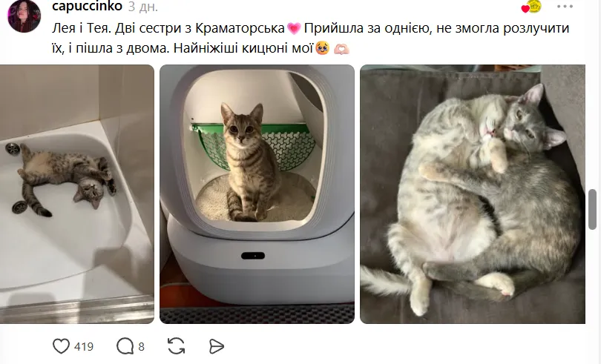
Task: Click the post caption text about Лея і Тея
Action: (x=310, y=39)
